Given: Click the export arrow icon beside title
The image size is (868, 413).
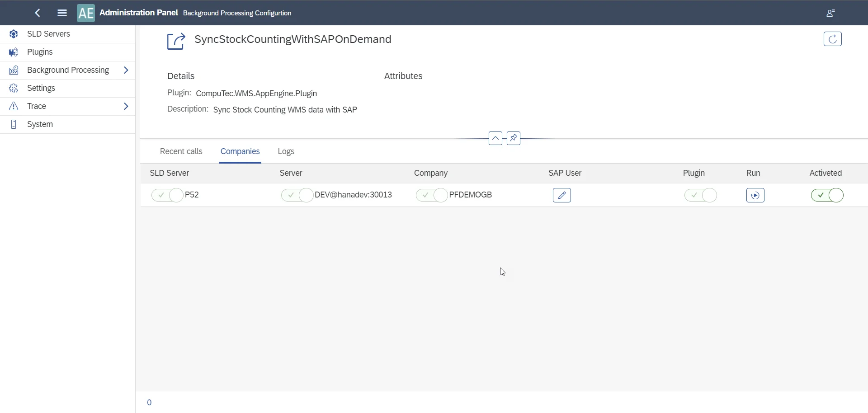Looking at the screenshot, I should point(176,42).
